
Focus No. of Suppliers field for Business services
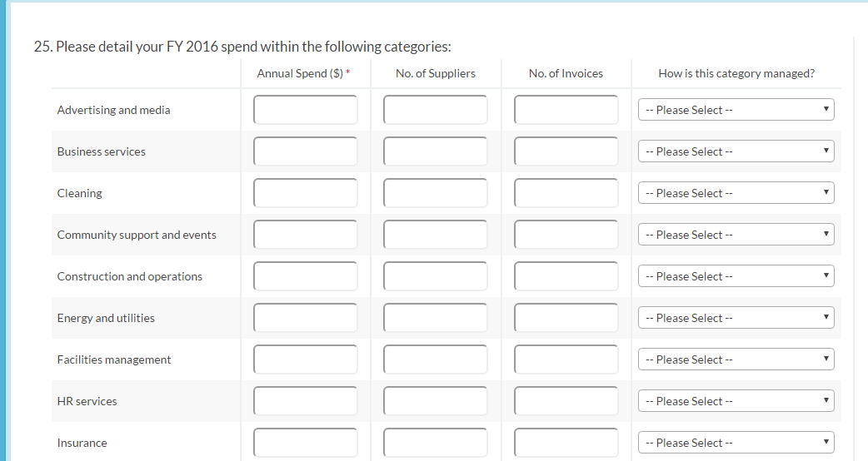(x=436, y=151)
